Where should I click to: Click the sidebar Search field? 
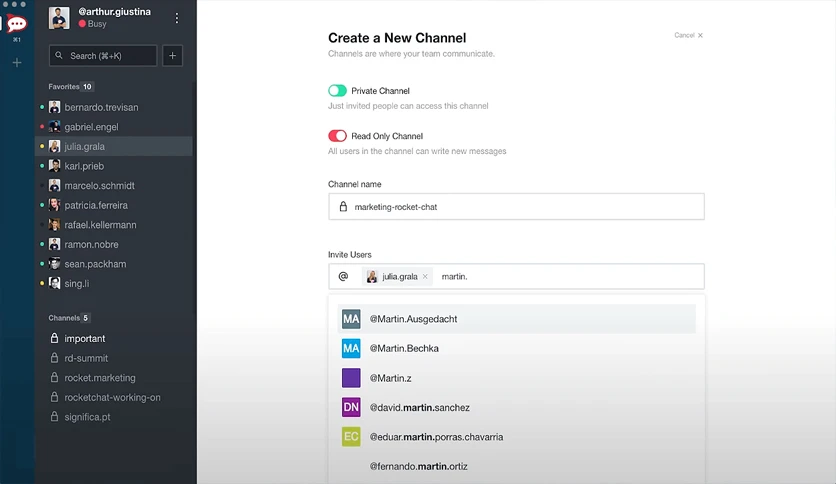[x=103, y=55]
